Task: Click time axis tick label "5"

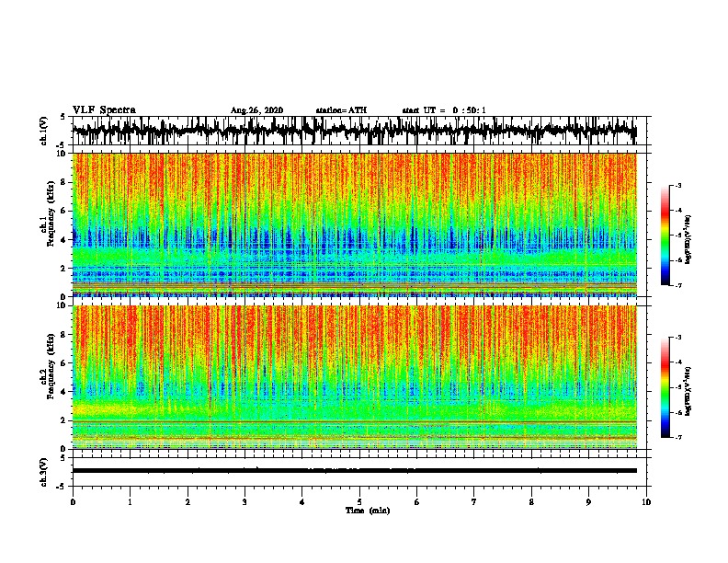Action: (x=359, y=502)
